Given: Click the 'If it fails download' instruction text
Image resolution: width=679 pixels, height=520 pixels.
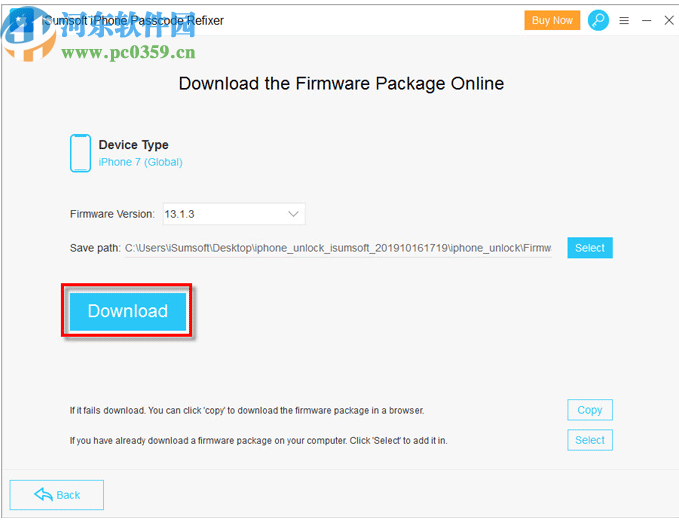Looking at the screenshot, I should (247, 410).
